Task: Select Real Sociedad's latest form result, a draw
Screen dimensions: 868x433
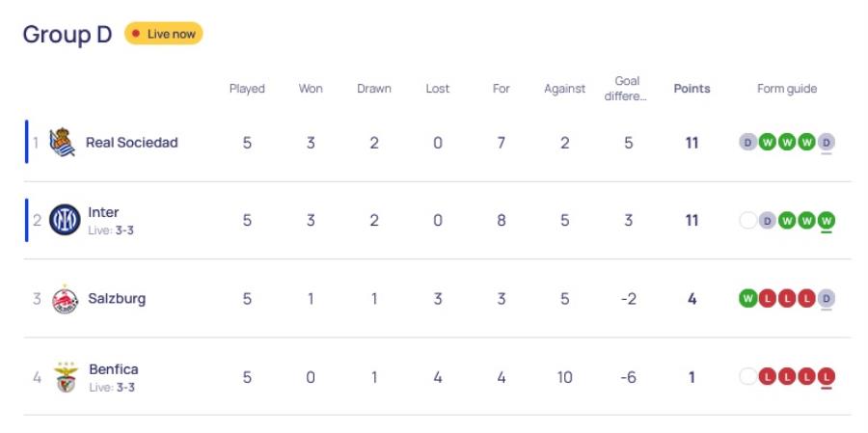Action: pos(826,143)
